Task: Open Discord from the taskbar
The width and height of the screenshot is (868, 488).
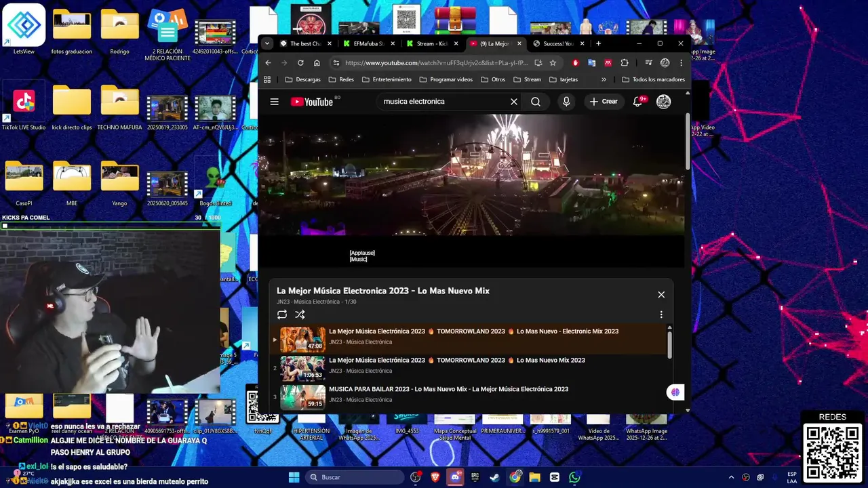Action: pyautogui.click(x=455, y=477)
